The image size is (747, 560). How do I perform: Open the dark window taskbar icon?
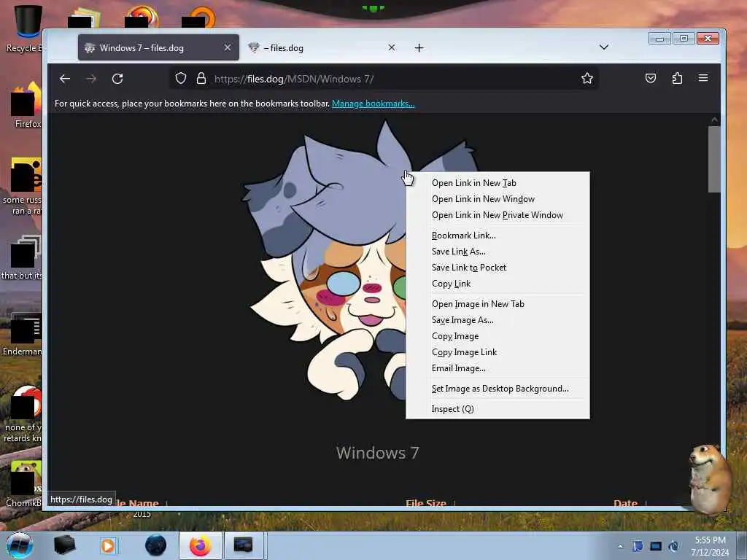click(244, 545)
